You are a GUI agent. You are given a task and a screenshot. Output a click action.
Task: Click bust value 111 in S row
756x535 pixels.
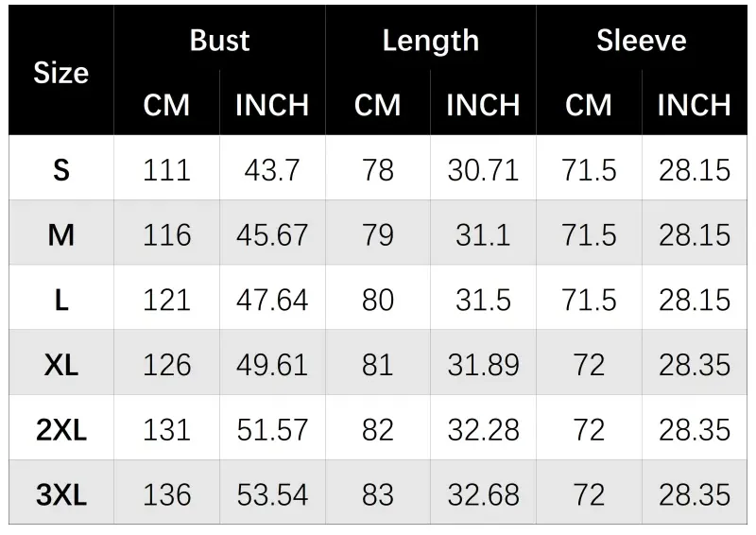click(x=166, y=170)
